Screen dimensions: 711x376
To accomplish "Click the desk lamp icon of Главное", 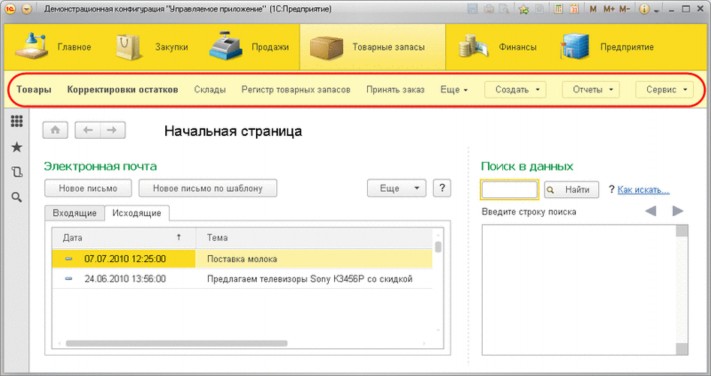I will pyautogui.click(x=31, y=46).
